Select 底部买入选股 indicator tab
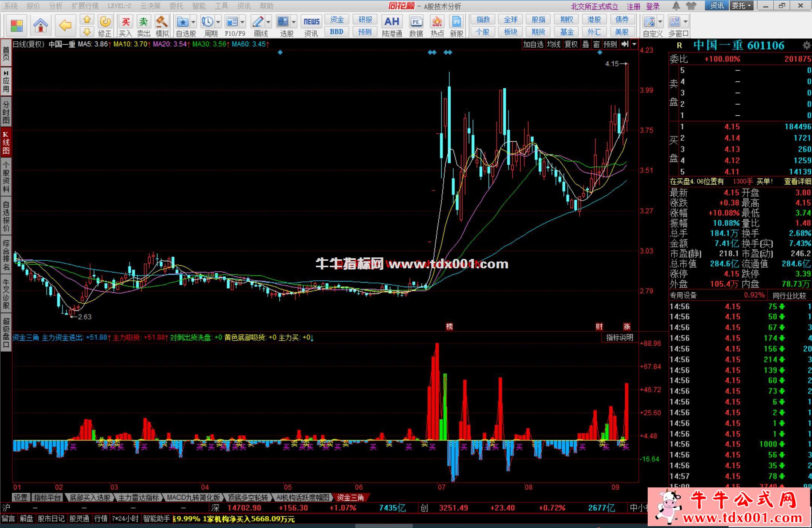 point(90,498)
